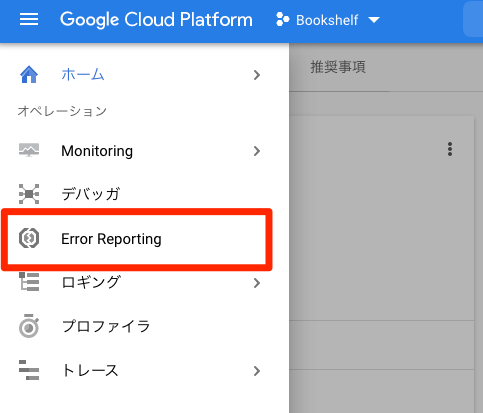The height and width of the screenshot is (413, 483).
Task: Open the プロファイラ menu item
Action: coord(106,326)
